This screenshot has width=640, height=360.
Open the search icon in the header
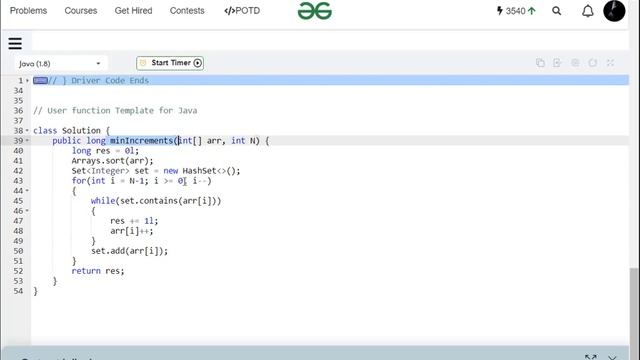pyautogui.click(x=557, y=11)
